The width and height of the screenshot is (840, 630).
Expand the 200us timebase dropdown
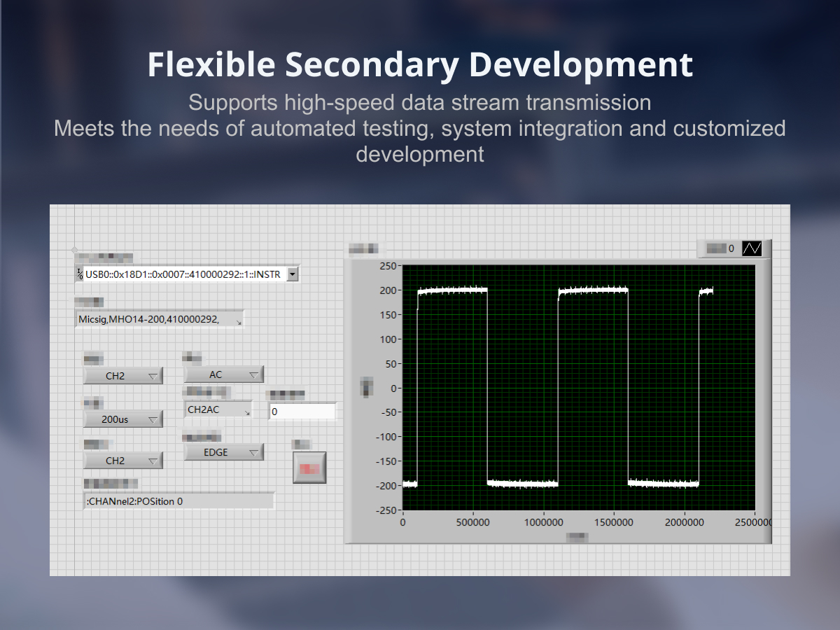pos(123,419)
